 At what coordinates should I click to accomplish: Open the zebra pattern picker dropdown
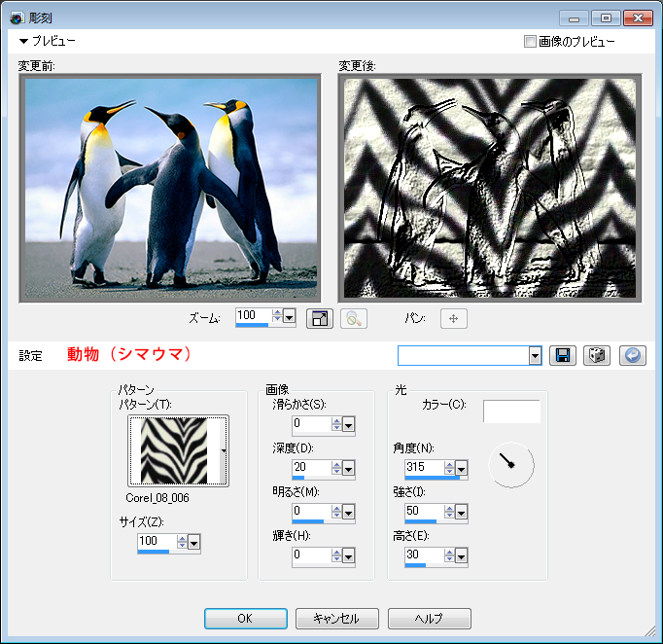point(225,450)
